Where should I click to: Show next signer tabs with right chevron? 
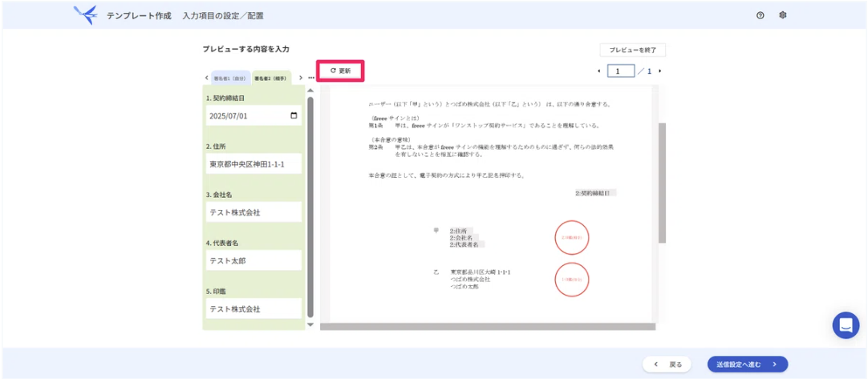pos(301,78)
